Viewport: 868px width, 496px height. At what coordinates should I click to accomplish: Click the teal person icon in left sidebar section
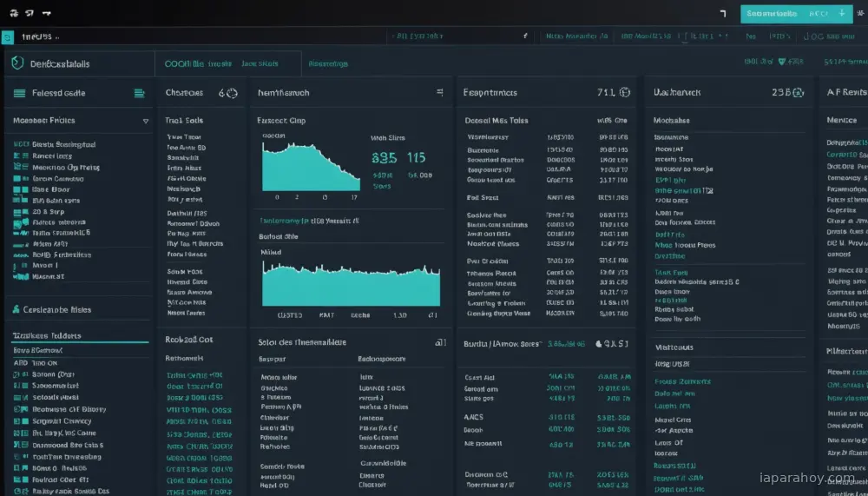pyautogui.click(x=16, y=309)
